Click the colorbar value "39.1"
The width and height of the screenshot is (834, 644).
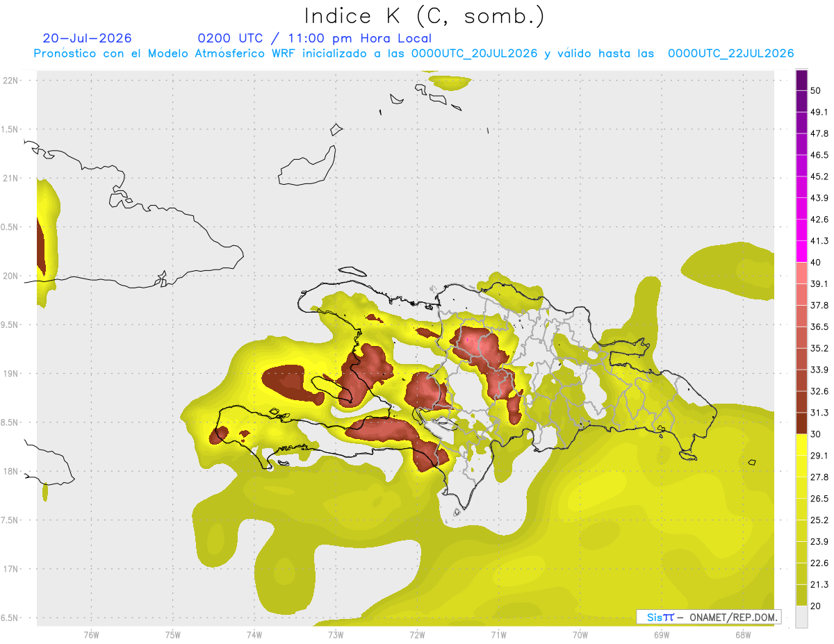click(x=819, y=283)
